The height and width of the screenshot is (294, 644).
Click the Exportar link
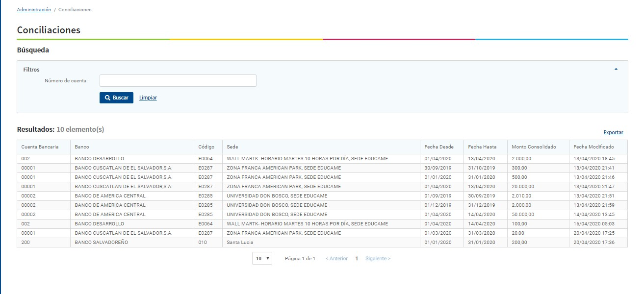click(x=613, y=132)
